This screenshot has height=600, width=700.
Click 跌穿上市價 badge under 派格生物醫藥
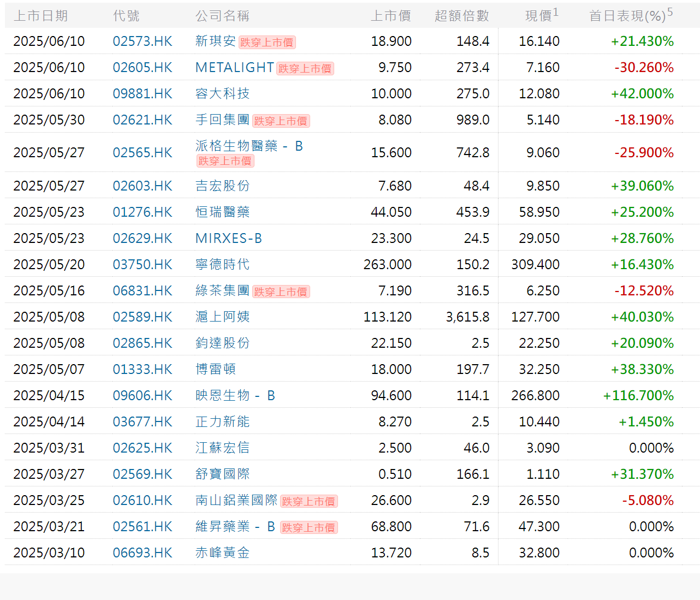tap(226, 161)
